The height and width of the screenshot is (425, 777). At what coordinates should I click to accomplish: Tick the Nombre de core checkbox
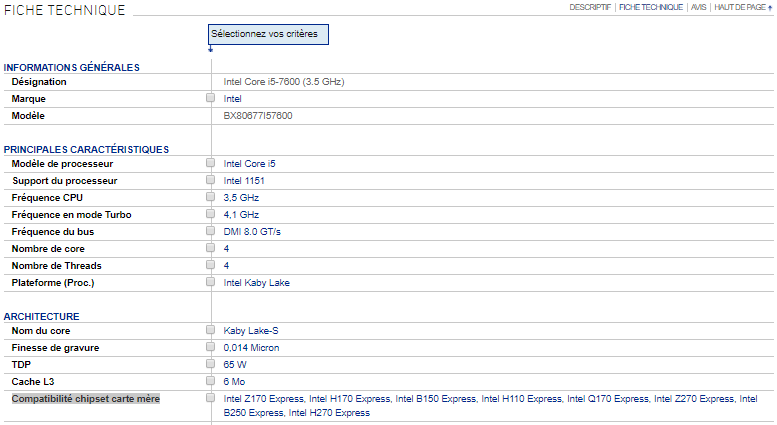[211, 248]
